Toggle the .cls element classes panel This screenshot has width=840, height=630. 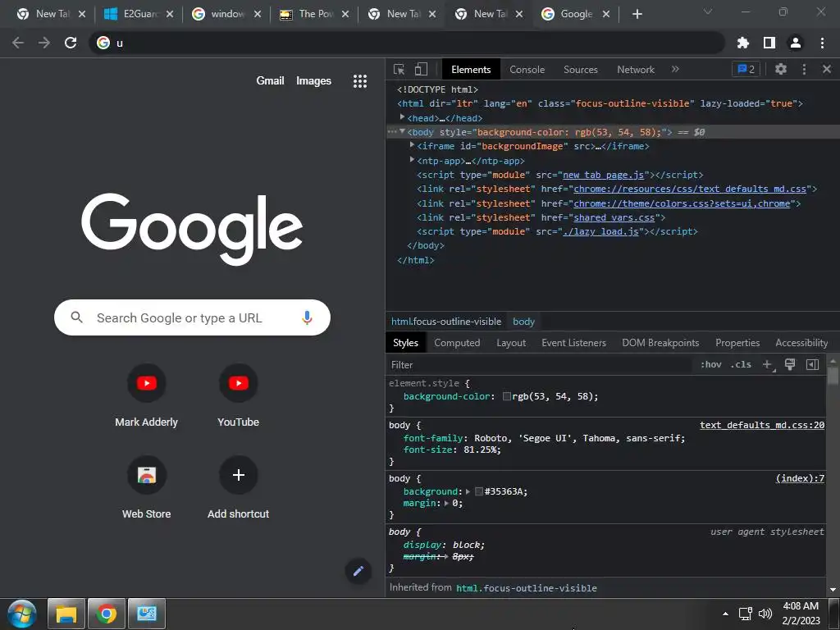point(741,365)
